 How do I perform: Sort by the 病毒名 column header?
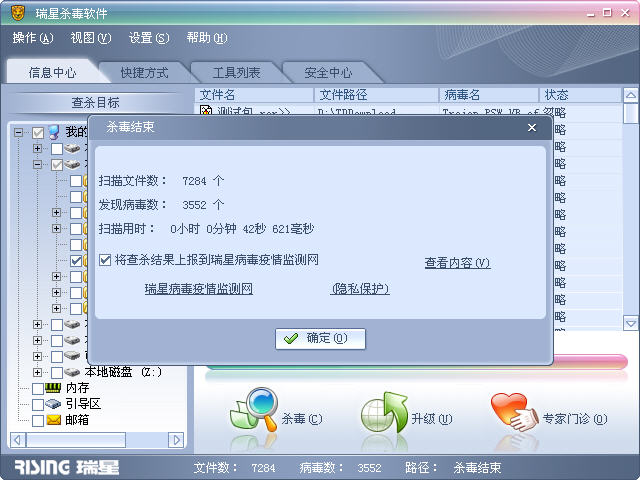point(489,95)
